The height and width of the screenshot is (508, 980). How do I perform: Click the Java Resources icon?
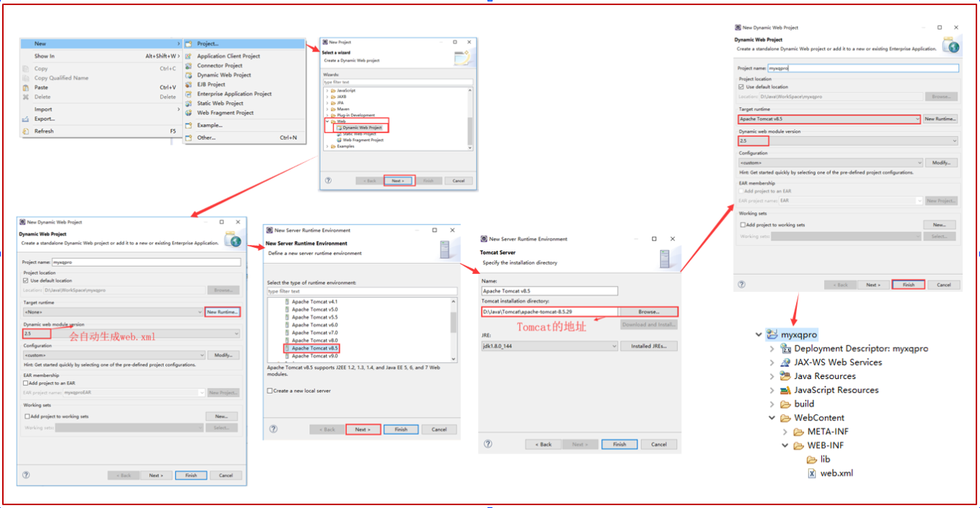click(785, 376)
